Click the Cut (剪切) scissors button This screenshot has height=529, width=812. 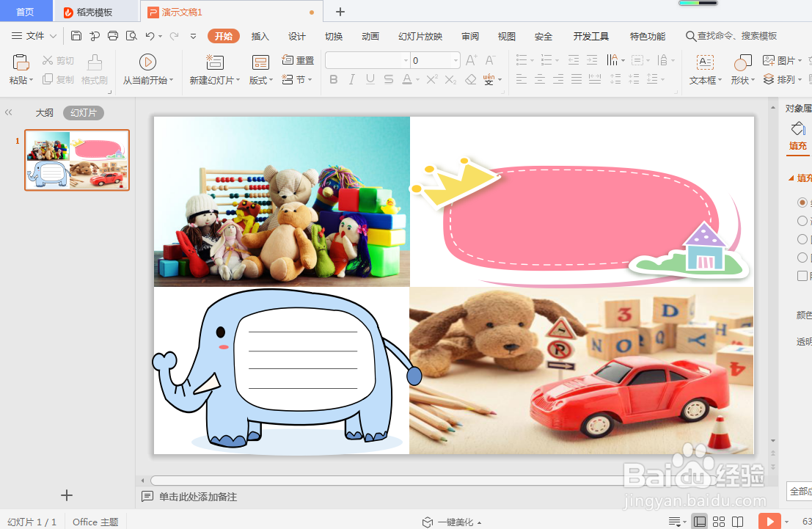pyautogui.click(x=58, y=61)
